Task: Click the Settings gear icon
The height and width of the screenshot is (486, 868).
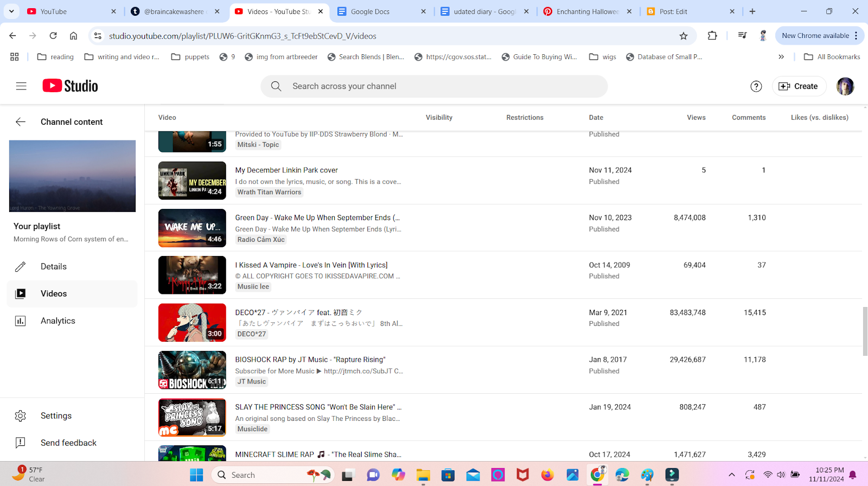Action: tap(21, 416)
